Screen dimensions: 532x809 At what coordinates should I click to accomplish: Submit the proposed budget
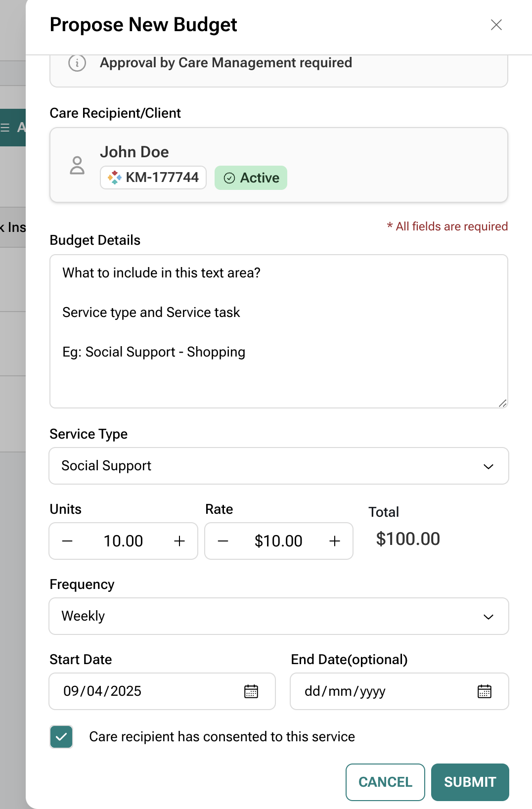[x=470, y=782]
